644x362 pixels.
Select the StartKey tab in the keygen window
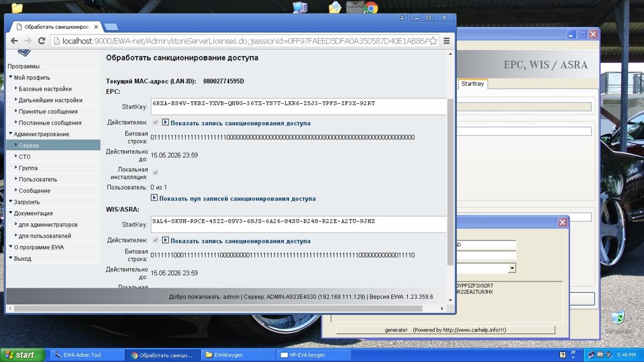coord(472,84)
